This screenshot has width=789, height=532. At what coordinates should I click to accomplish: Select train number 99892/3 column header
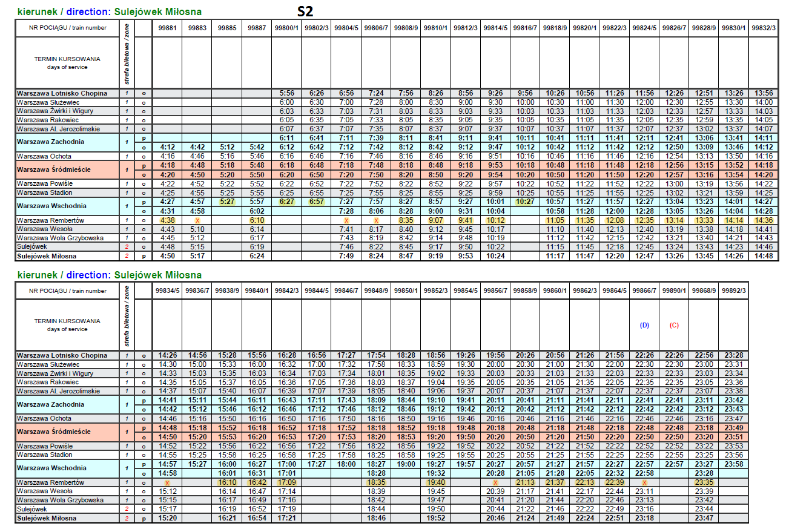click(x=733, y=291)
